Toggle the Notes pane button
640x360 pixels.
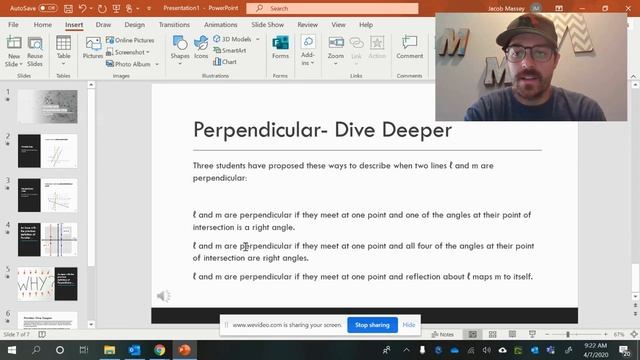443,334
